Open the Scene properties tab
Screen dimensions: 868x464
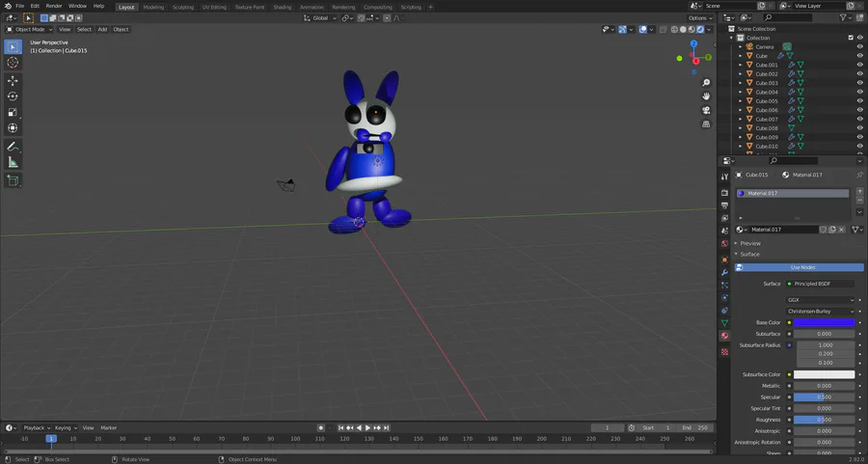pos(724,231)
